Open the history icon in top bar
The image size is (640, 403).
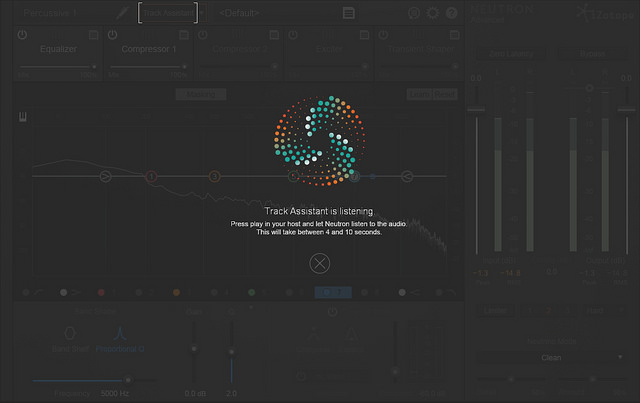point(414,13)
